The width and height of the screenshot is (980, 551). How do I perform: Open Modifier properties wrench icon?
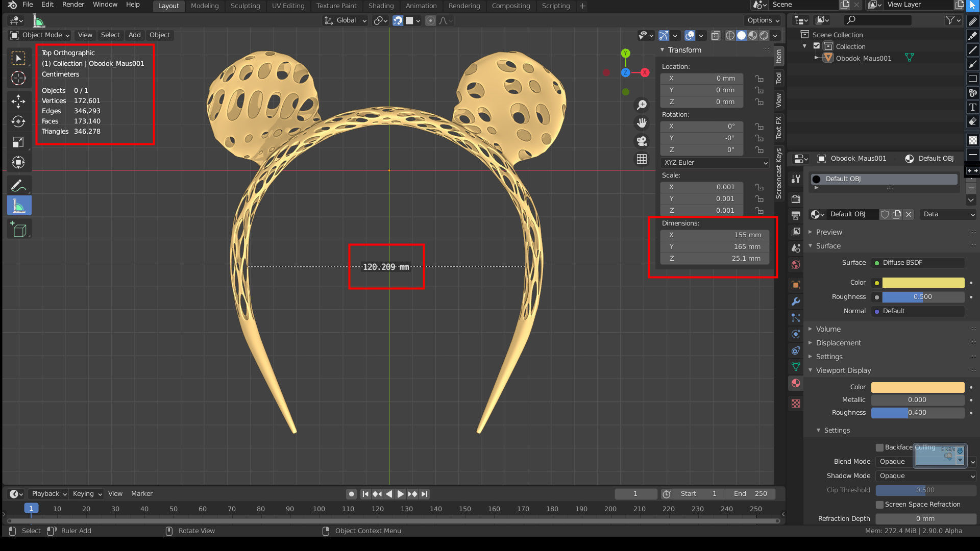[796, 302]
